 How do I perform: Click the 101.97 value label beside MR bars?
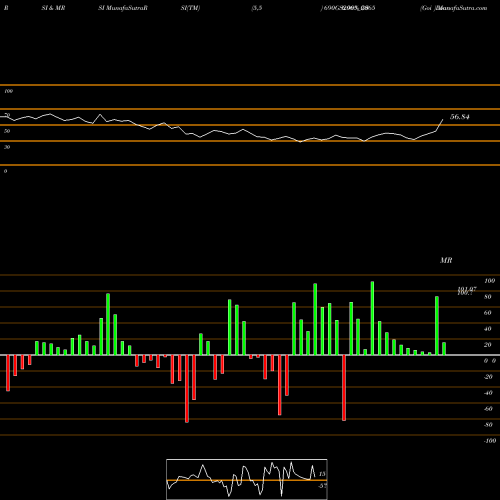[467, 289]
